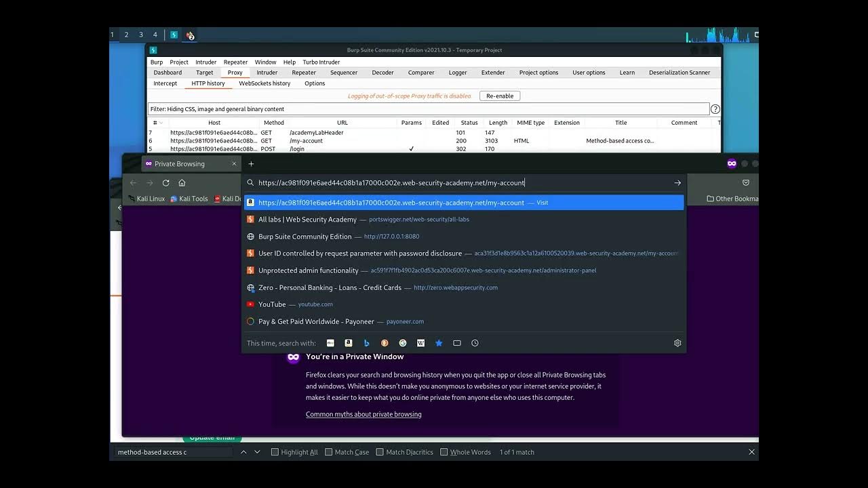Screen dimensions: 868x488
Task: Click the Burp filter bar
Action: [x=429, y=109]
